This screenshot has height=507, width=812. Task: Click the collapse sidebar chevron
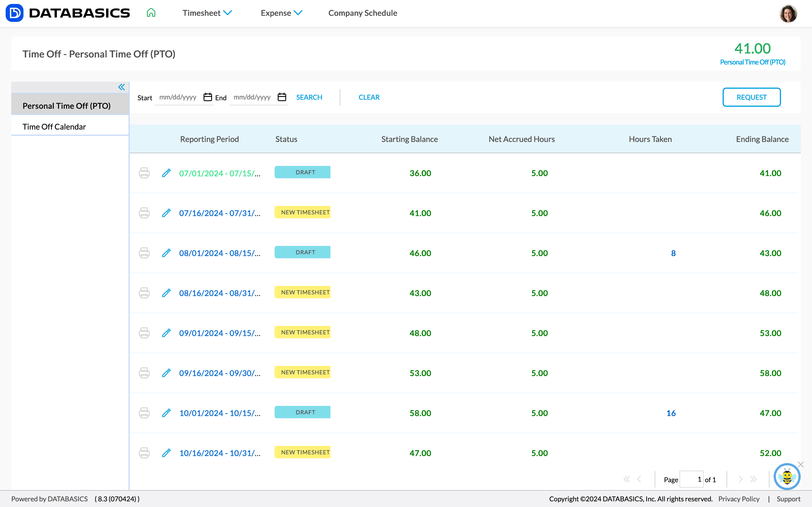pos(122,87)
